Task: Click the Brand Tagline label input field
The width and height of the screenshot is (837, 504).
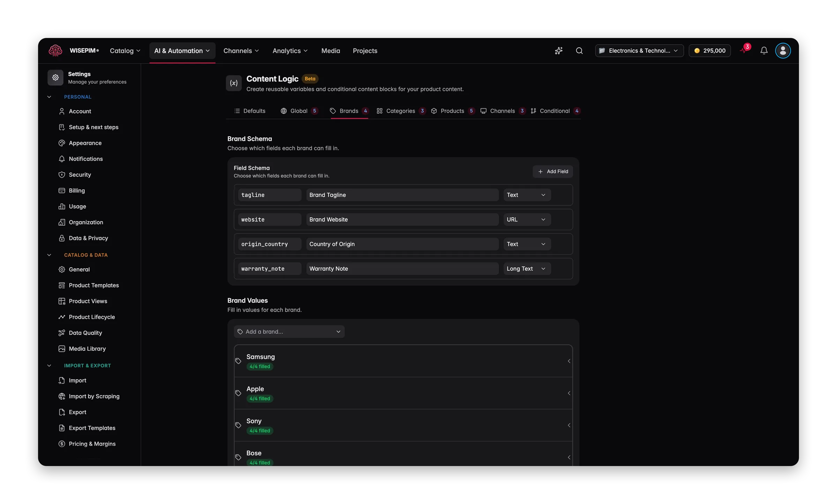Action: [402, 195]
